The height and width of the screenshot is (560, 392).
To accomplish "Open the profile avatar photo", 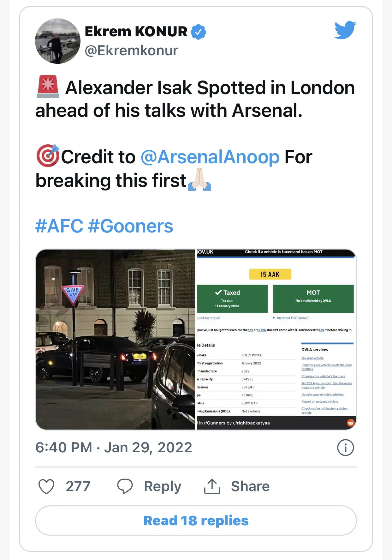I will coord(58,41).
